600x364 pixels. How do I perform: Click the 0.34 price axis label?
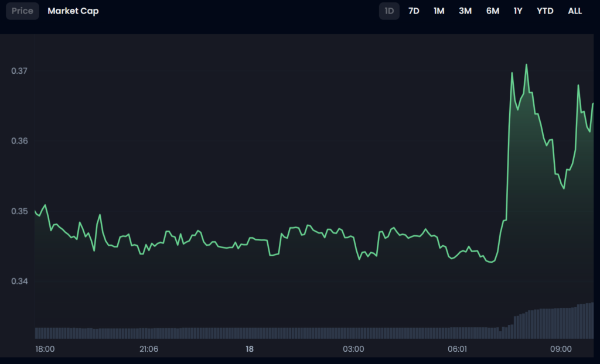click(x=19, y=281)
